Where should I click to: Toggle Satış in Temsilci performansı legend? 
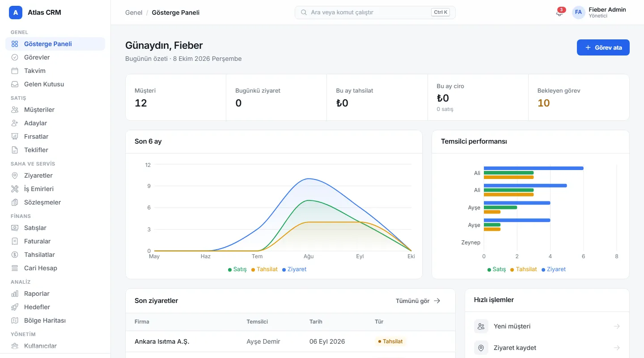(496, 269)
